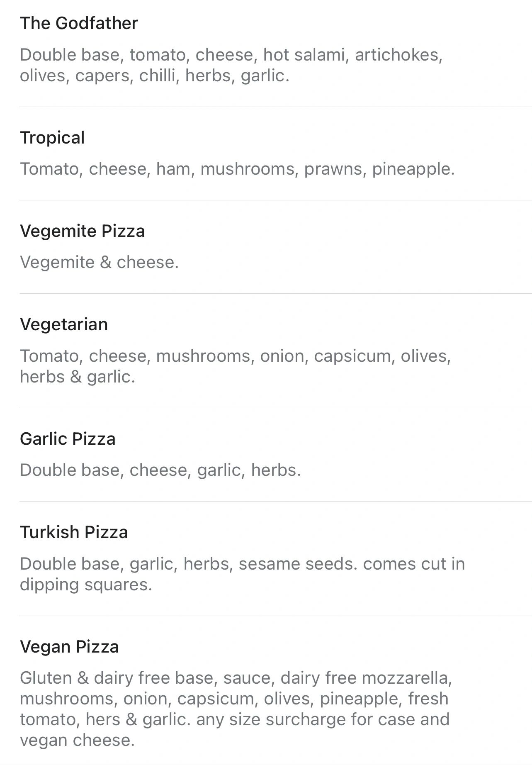
Task: Click the Tropical ingredients description text
Action: pos(237,169)
